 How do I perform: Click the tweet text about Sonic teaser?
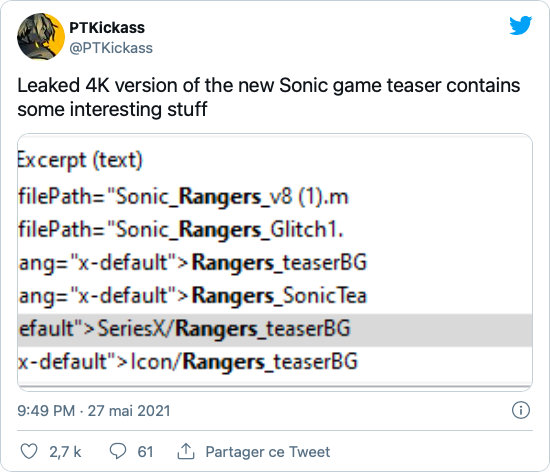269,97
